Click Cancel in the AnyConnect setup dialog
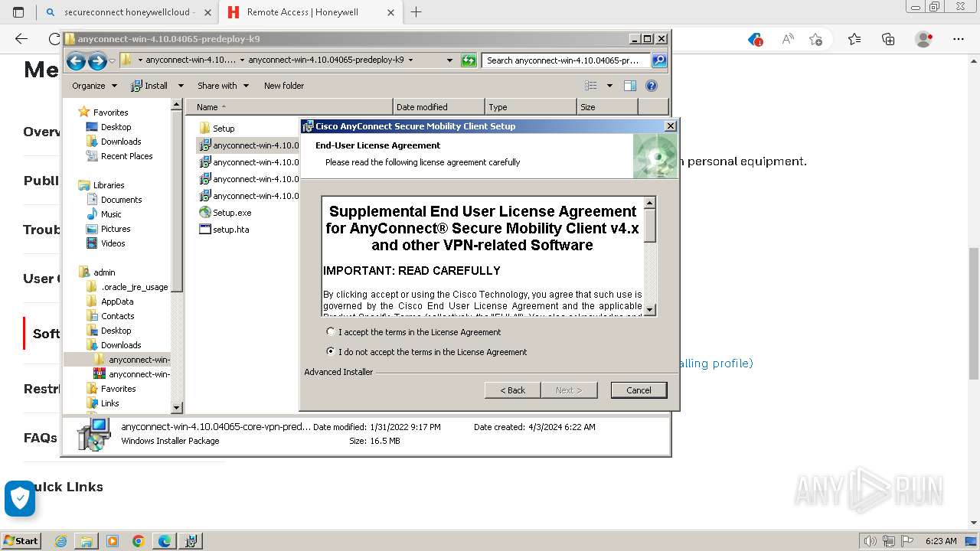Viewport: 980px width, 551px height. (639, 390)
